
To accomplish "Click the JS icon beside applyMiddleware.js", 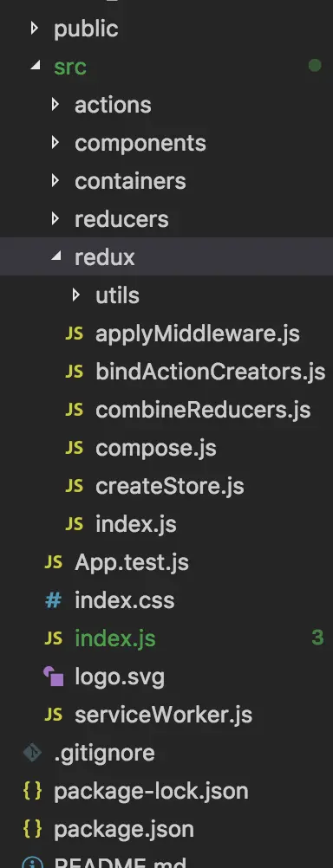I will point(75,334).
